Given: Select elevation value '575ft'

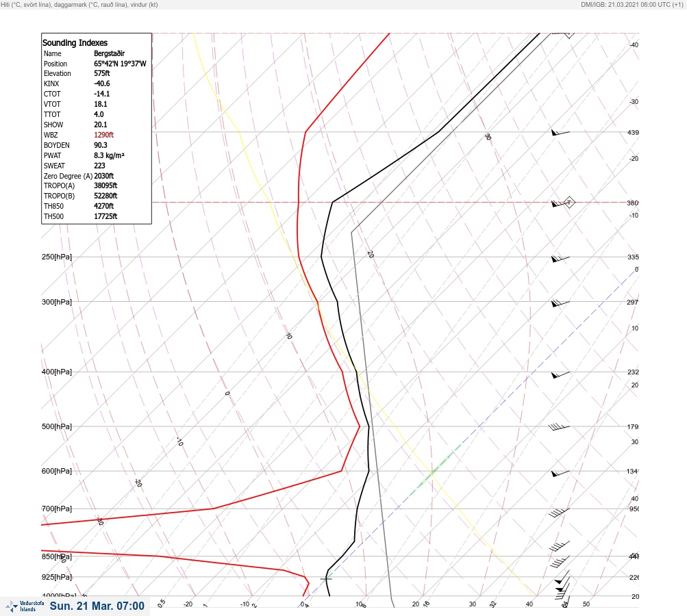Looking at the screenshot, I should 101,73.
